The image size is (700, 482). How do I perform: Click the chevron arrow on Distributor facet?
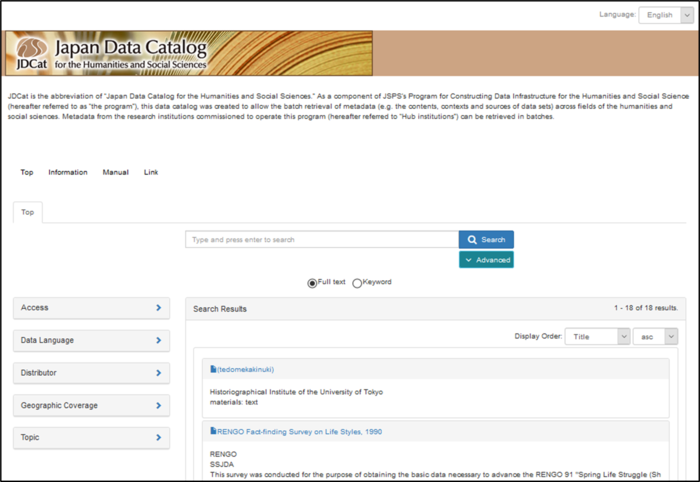pos(158,373)
